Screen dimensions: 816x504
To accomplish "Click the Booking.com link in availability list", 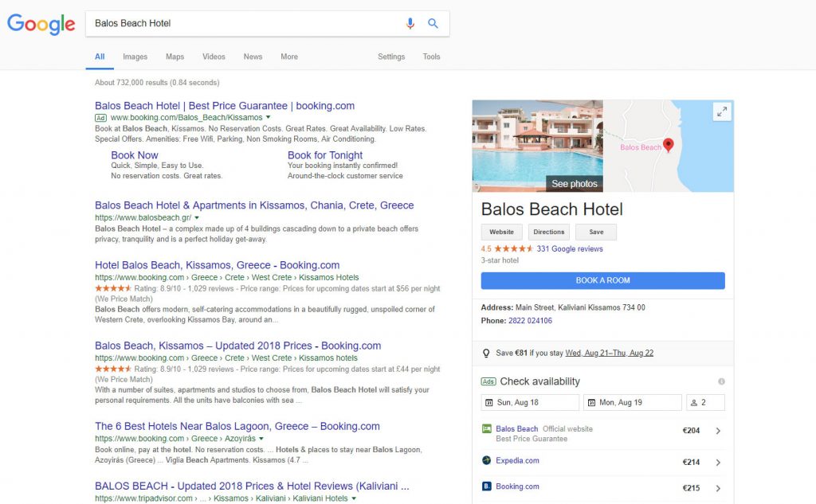I will (517, 486).
